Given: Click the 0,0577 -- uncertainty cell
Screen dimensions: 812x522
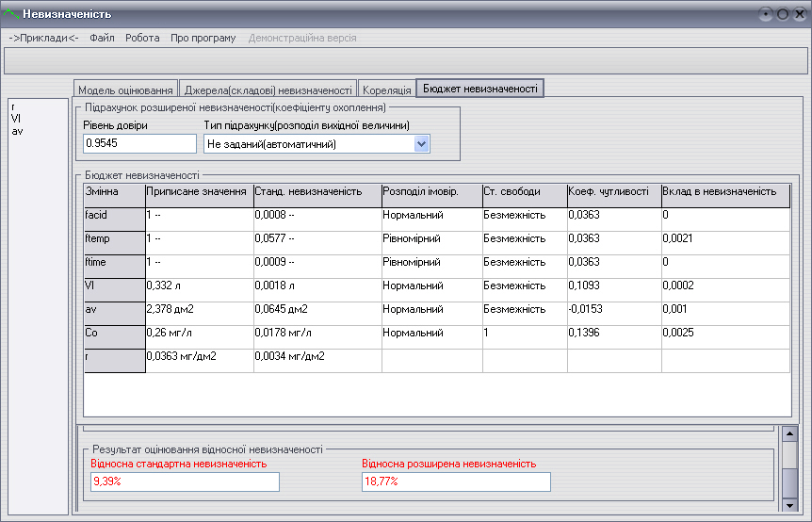Looking at the screenshot, I should (317, 242).
